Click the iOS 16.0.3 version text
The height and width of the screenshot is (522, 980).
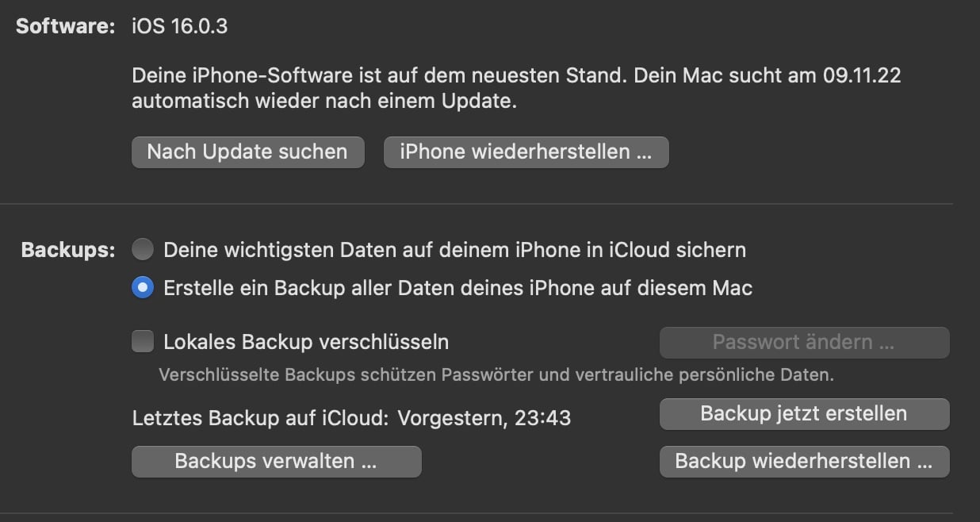coord(180,26)
